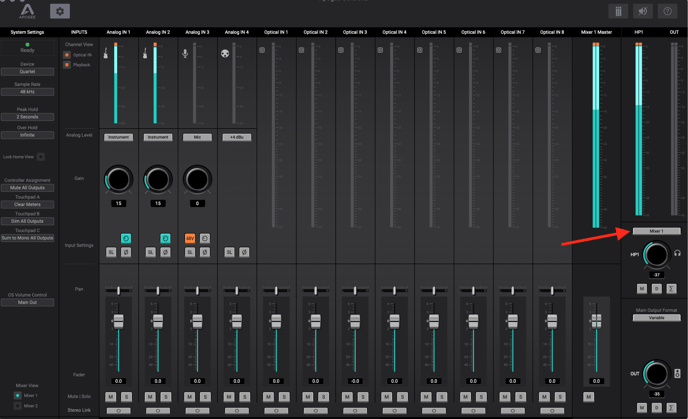688x419 pixels.
Task: Select Mixer 2 in Mixer View
Action: pyautogui.click(x=18, y=406)
